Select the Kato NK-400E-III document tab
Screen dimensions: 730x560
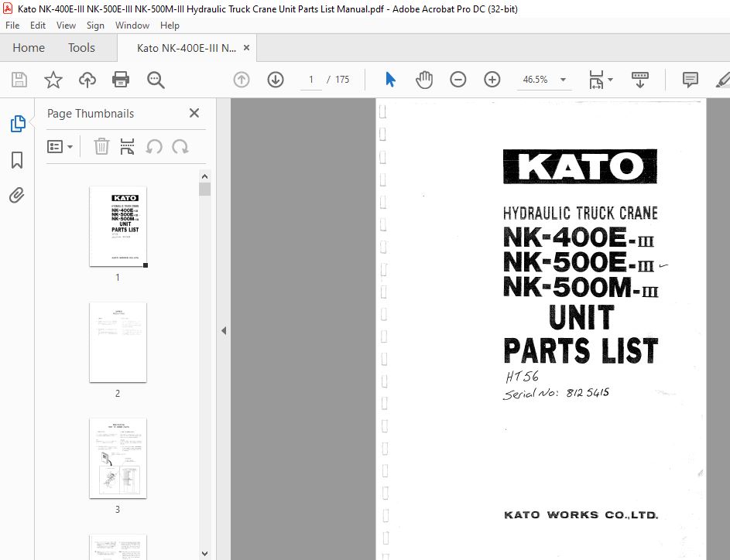tap(187, 47)
